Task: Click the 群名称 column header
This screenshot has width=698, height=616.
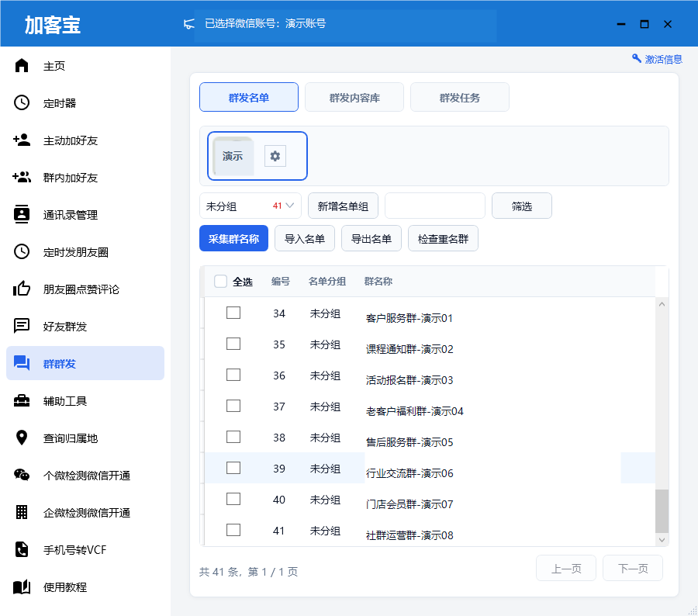Action: click(x=378, y=282)
